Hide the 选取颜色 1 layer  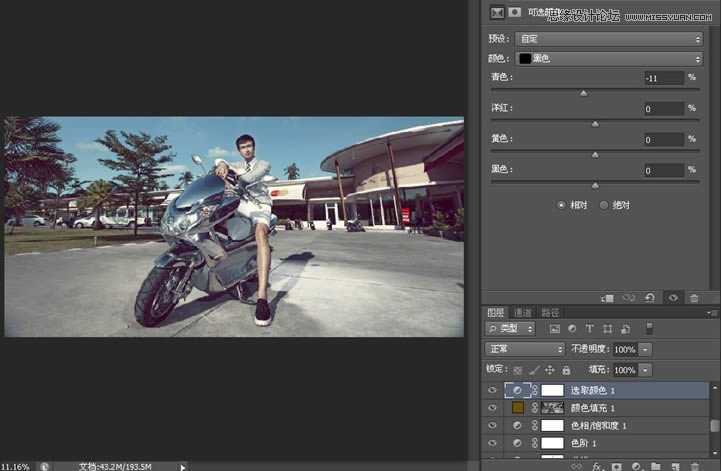coord(492,390)
